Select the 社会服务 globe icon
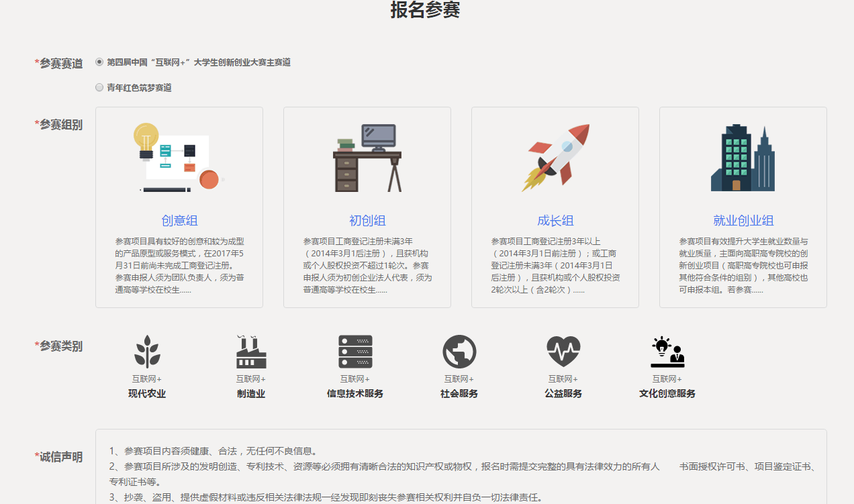The width and height of the screenshot is (854, 504). tap(459, 352)
